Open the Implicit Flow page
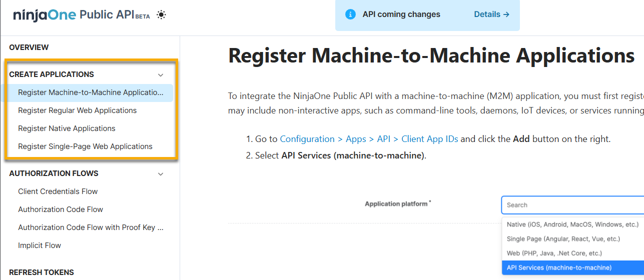644x280 pixels. (40, 245)
